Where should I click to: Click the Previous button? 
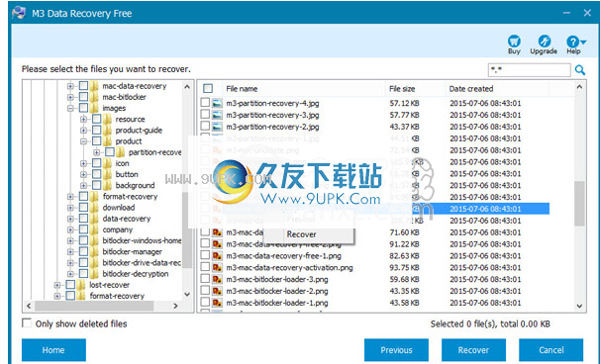tap(396, 350)
